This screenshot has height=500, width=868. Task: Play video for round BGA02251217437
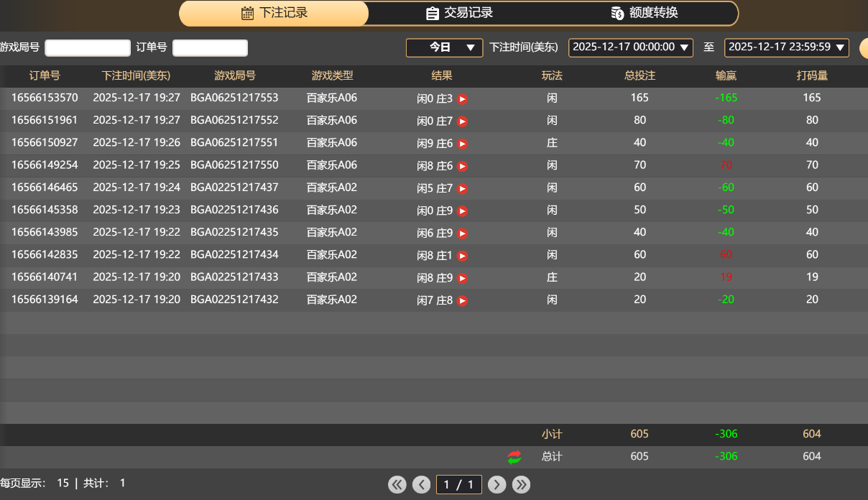[x=463, y=188]
